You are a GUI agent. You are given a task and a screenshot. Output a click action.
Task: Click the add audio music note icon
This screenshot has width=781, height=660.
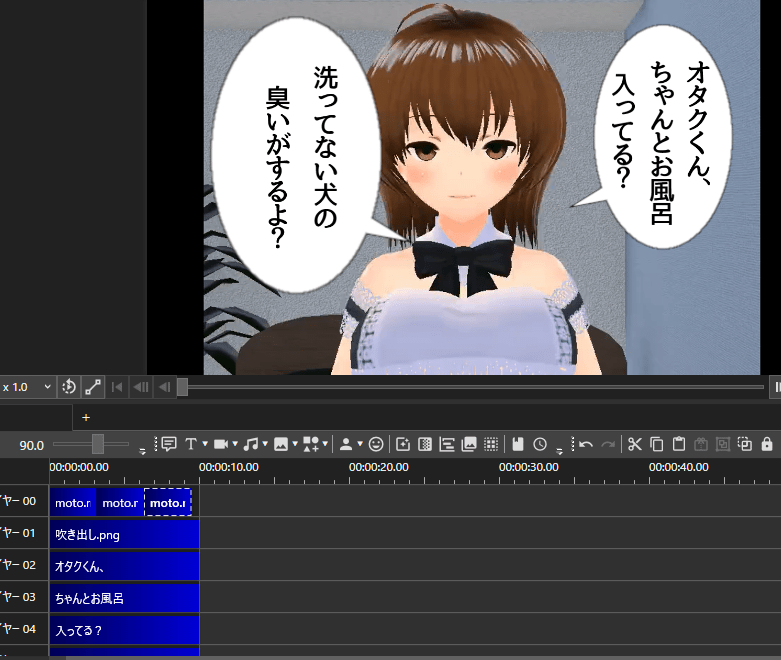point(250,444)
